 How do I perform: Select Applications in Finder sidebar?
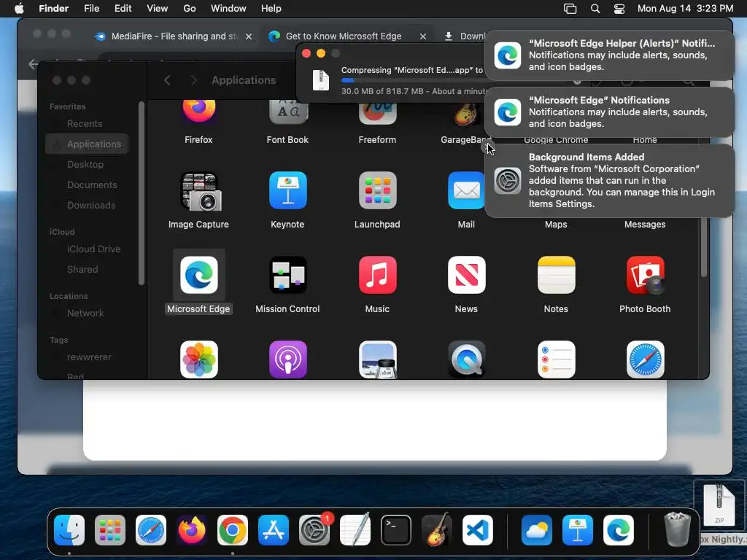(88, 144)
